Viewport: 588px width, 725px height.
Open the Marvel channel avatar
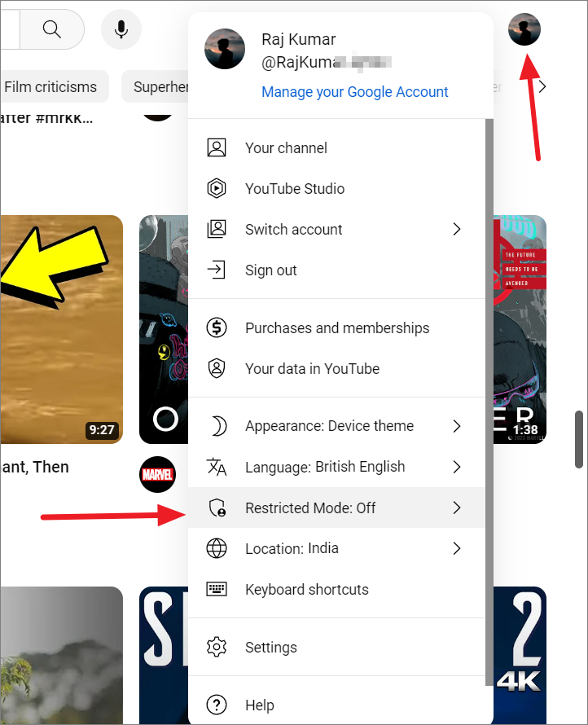[158, 474]
